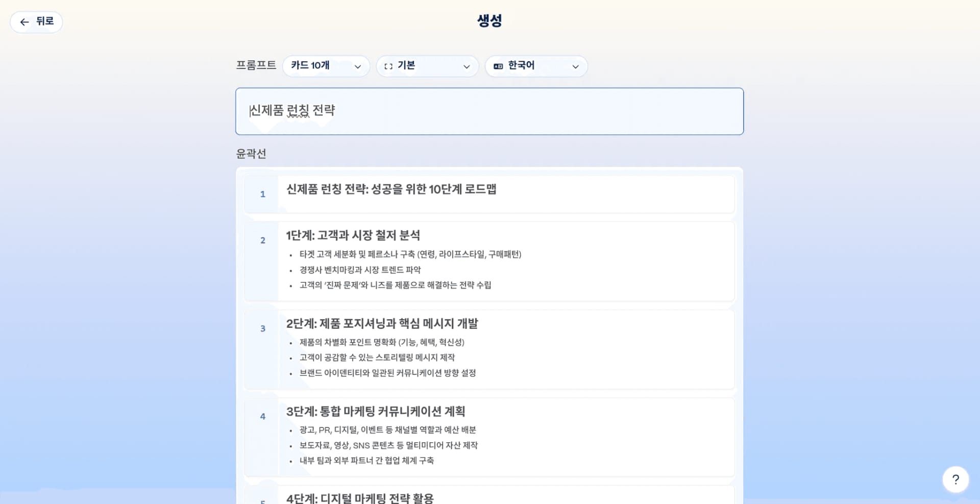Click the 1단계 고객과 시장 분석 card

[x=489, y=261]
